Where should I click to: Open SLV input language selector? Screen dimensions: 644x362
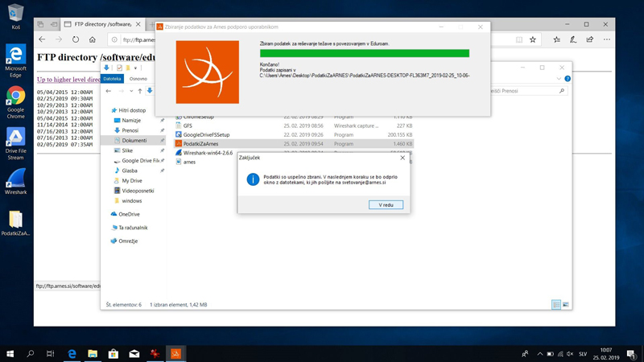tap(583, 354)
